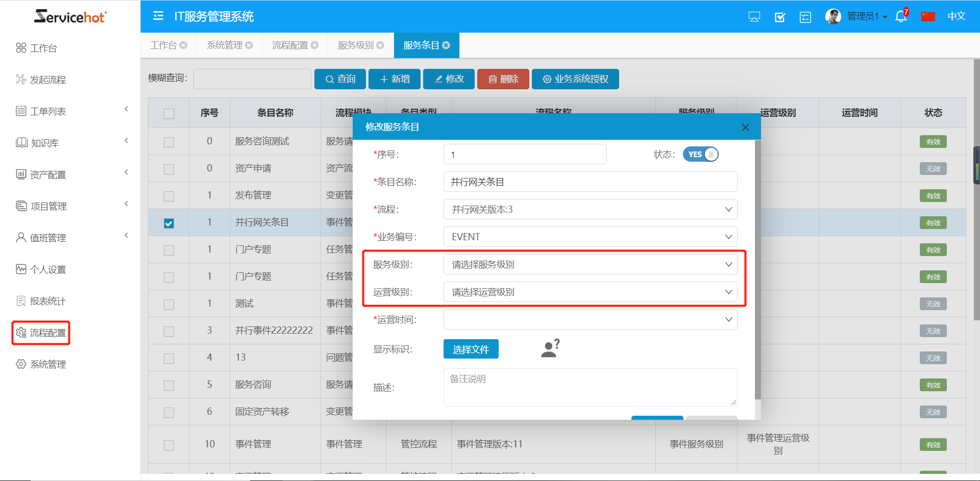Uncheck the 并行网关条目 row checkbox
This screenshot has width=980, height=481.
169,223
